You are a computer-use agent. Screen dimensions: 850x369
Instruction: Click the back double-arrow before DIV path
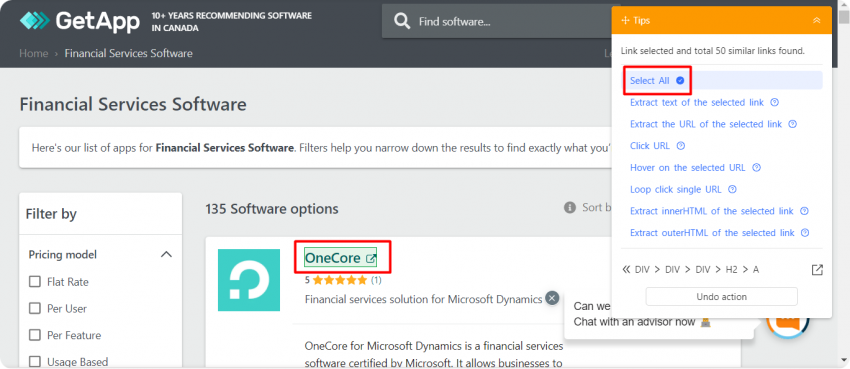tap(626, 269)
